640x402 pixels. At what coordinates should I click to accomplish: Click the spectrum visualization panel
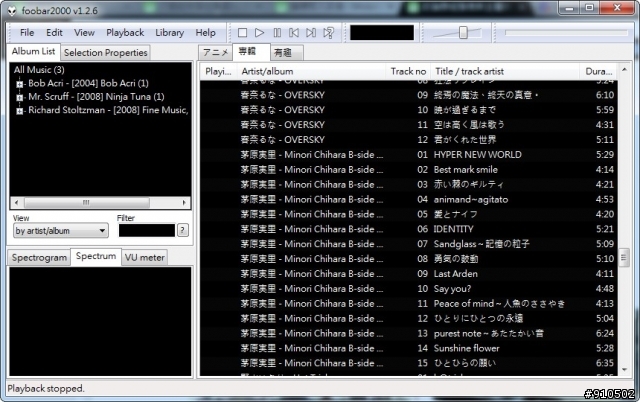(x=100, y=322)
